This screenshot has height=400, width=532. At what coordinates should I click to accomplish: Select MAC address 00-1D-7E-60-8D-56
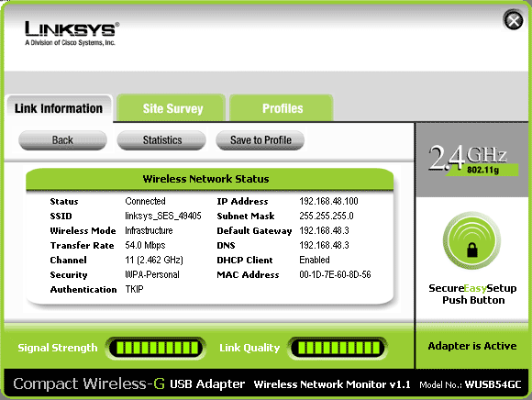(335, 274)
